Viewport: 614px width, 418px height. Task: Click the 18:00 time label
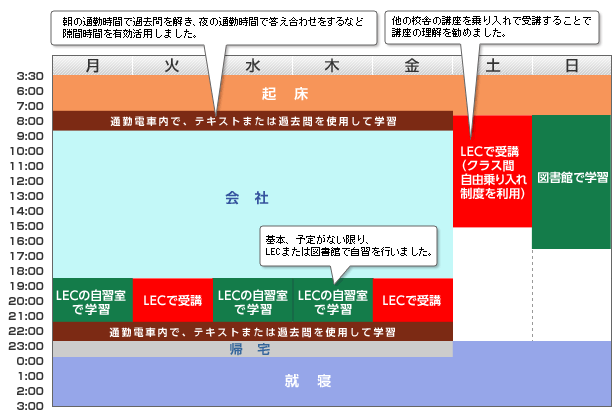click(27, 271)
